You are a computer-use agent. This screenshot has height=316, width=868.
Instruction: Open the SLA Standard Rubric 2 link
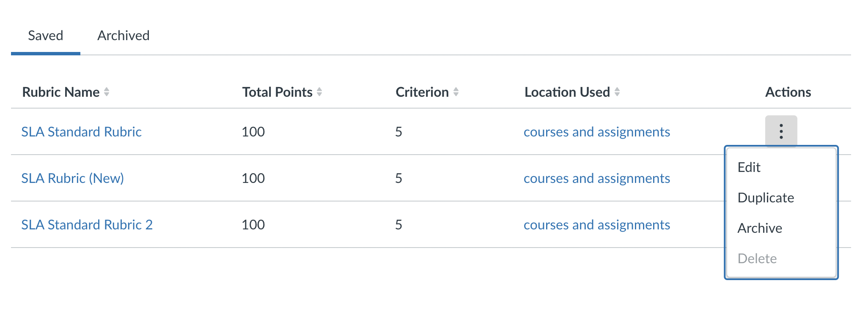pyautogui.click(x=87, y=225)
